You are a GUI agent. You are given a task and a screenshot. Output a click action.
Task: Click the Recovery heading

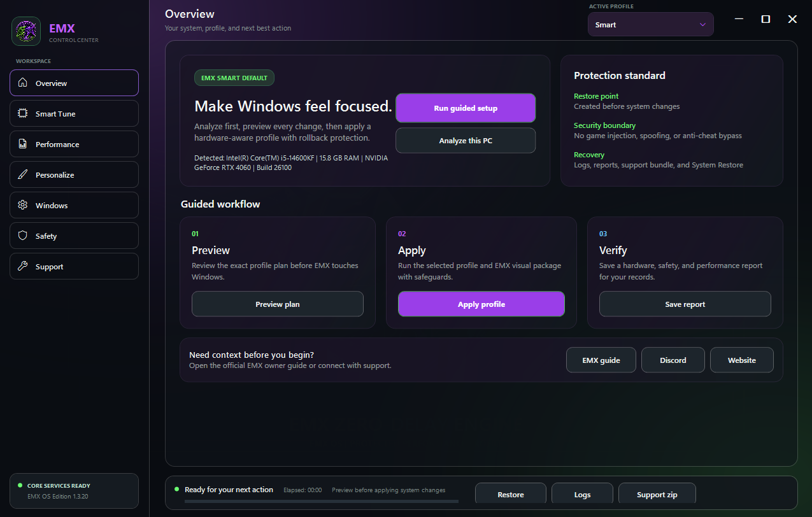pos(589,155)
